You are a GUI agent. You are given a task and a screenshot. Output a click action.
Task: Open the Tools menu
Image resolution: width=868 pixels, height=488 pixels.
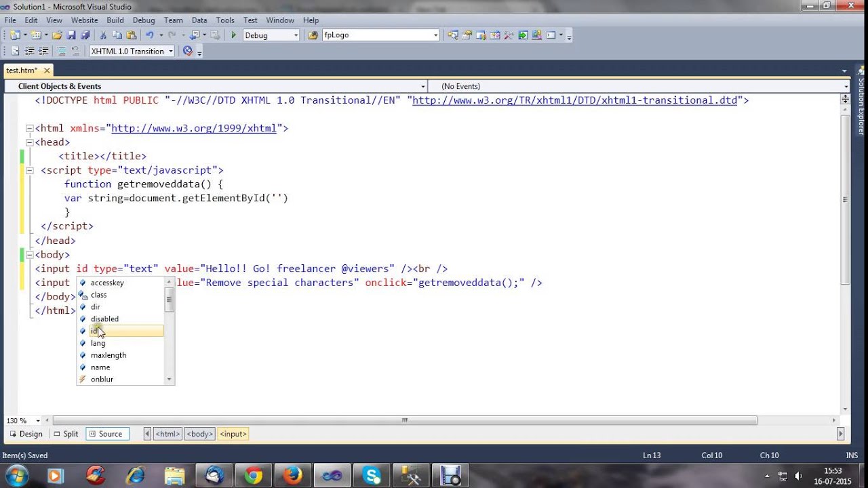tap(225, 20)
